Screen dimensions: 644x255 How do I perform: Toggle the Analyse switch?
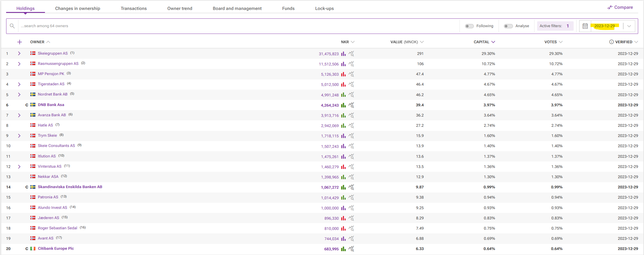(508, 26)
